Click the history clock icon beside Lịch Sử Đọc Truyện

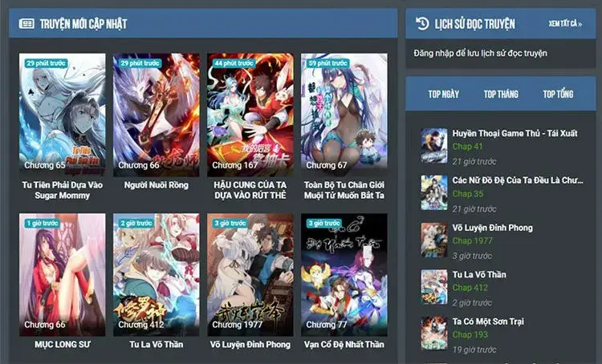coord(422,23)
